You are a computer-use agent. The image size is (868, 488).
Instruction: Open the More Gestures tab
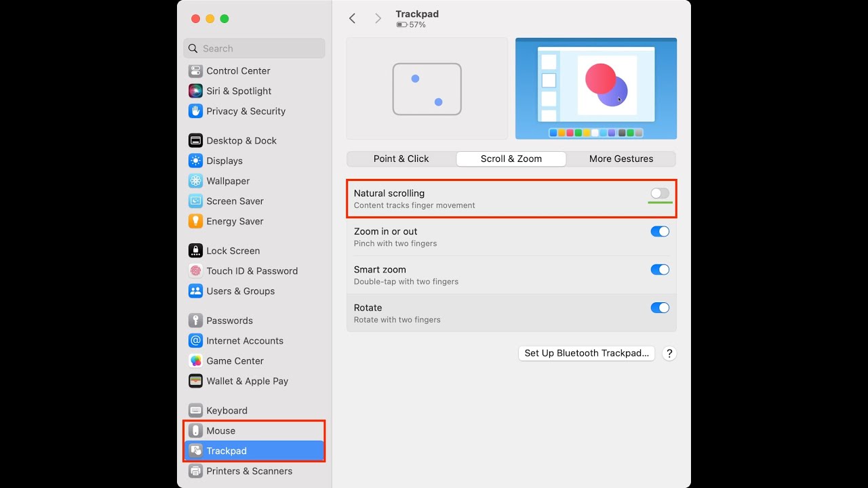pos(621,159)
